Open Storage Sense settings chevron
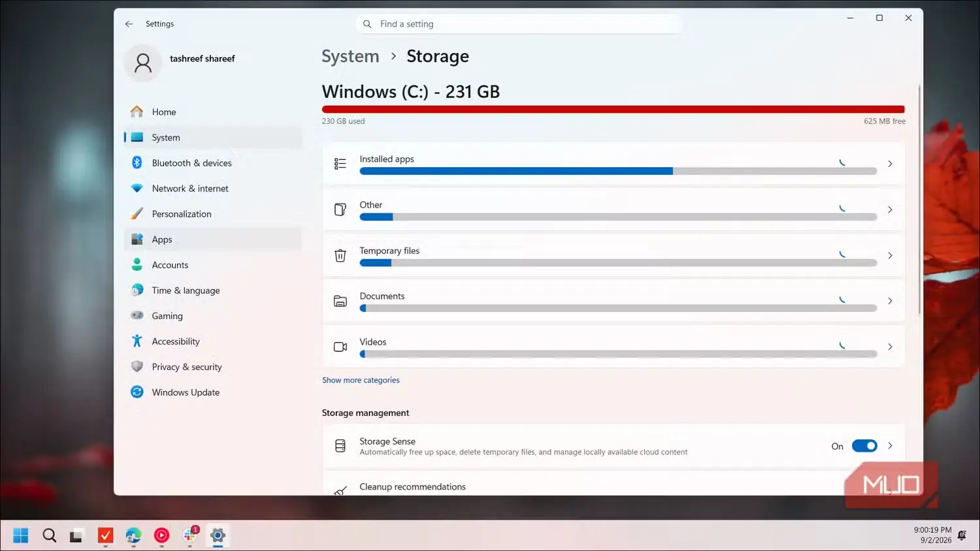Image resolution: width=980 pixels, height=551 pixels. click(x=890, y=446)
